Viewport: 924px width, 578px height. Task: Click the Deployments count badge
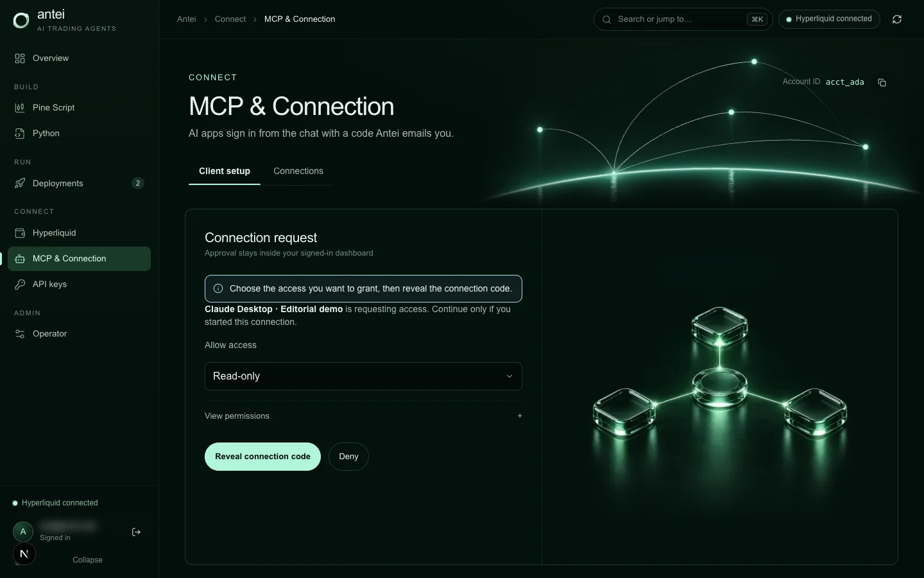(137, 184)
